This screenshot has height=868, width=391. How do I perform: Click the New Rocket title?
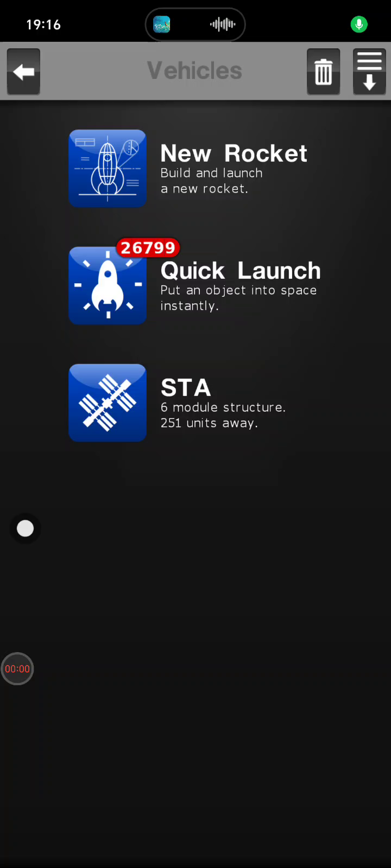234,154
